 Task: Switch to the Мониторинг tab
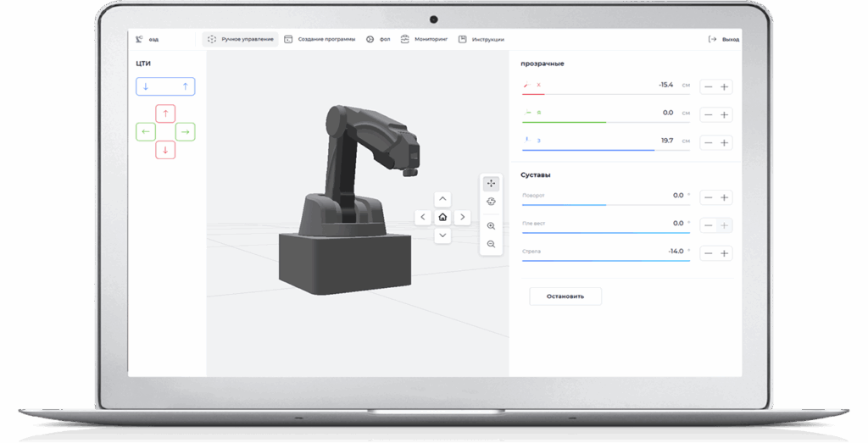pyautogui.click(x=425, y=39)
